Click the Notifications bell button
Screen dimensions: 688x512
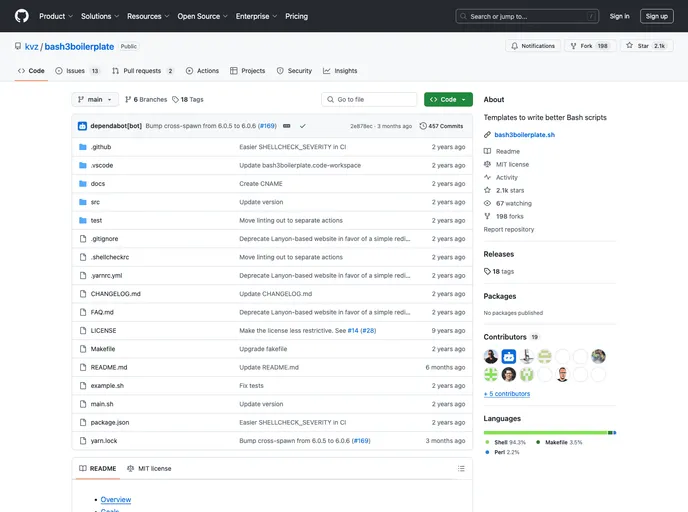point(533,46)
